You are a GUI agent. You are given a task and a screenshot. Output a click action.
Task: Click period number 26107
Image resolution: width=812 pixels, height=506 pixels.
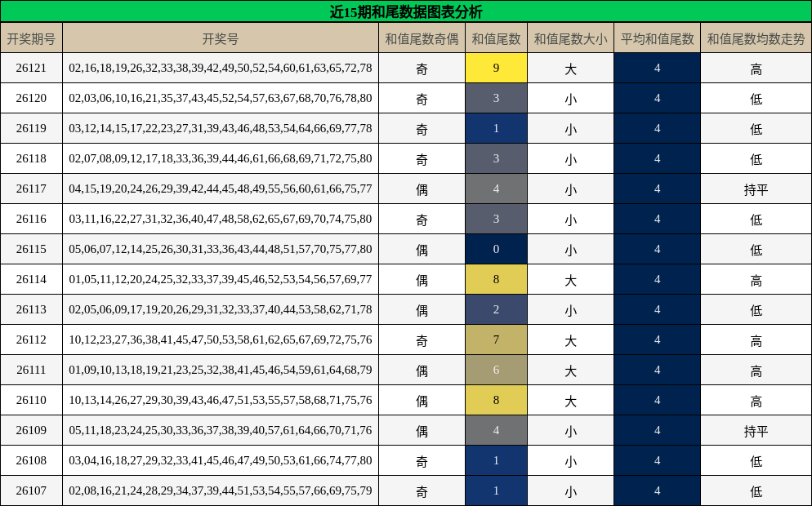[31, 490]
